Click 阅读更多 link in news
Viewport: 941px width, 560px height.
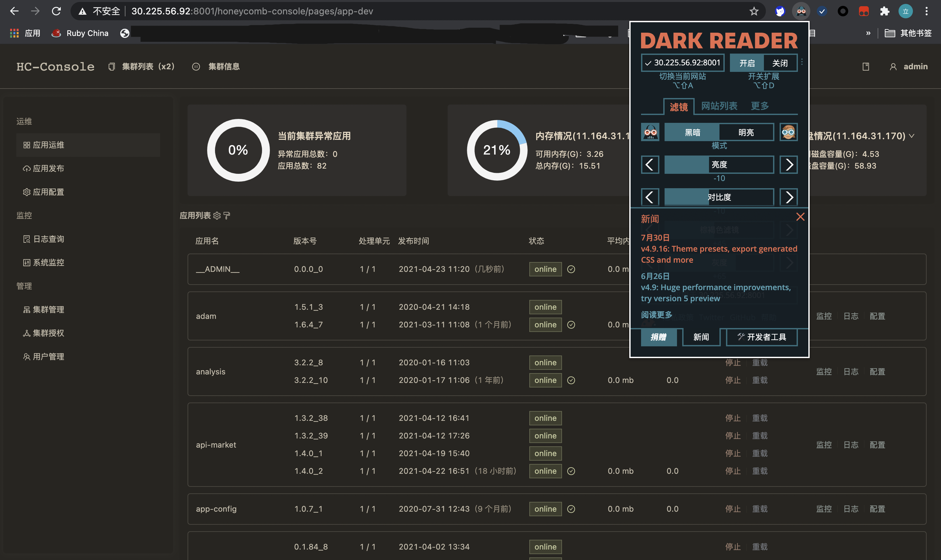pos(656,314)
